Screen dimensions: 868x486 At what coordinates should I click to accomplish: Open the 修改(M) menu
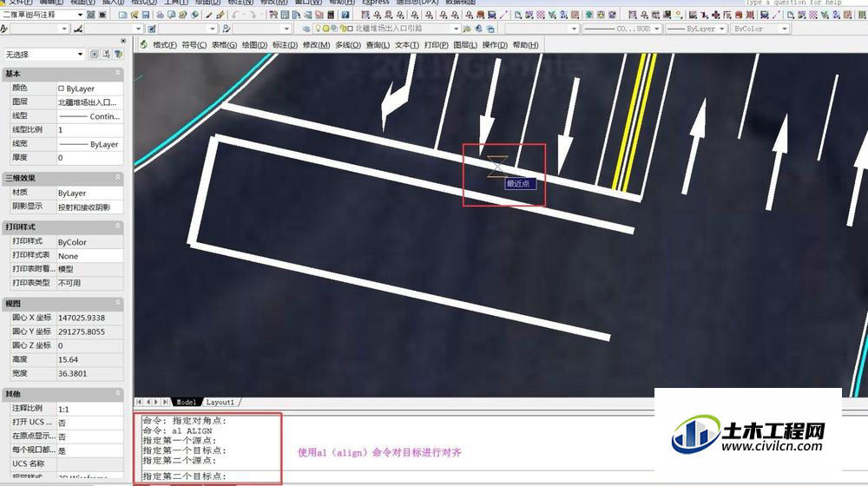point(316,45)
